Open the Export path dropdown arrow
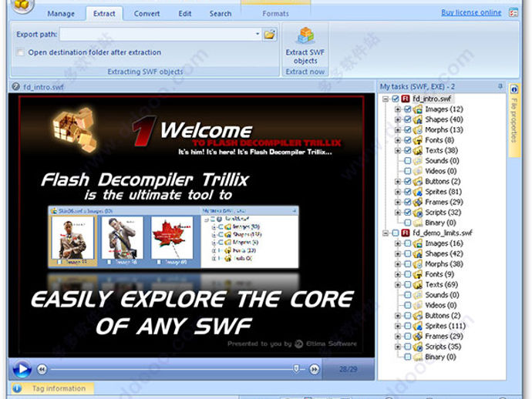This screenshot has height=399, width=532. (258, 34)
